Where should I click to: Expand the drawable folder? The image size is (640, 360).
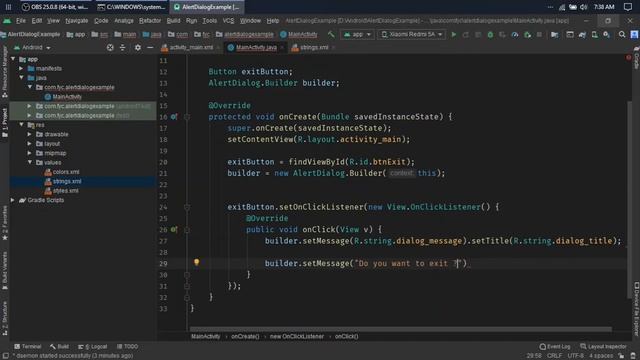point(29,134)
